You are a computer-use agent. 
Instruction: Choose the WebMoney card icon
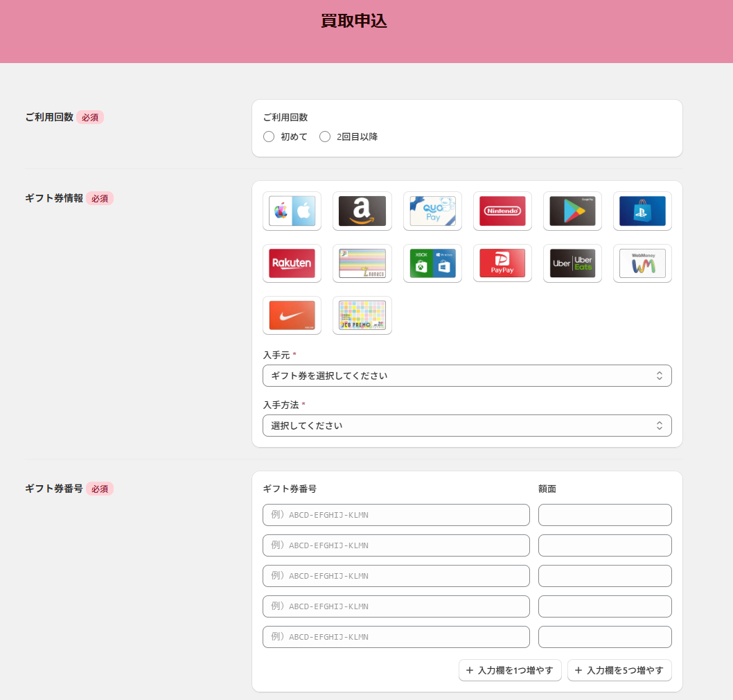(642, 263)
